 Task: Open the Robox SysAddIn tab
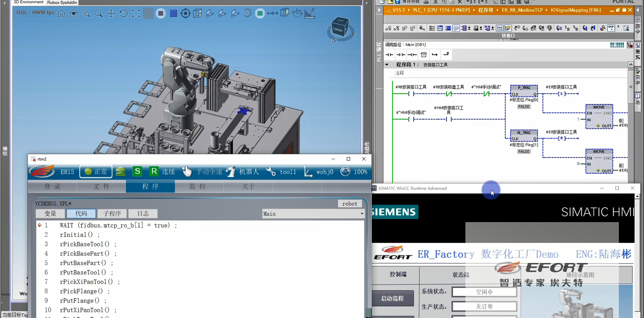tap(62, 3)
